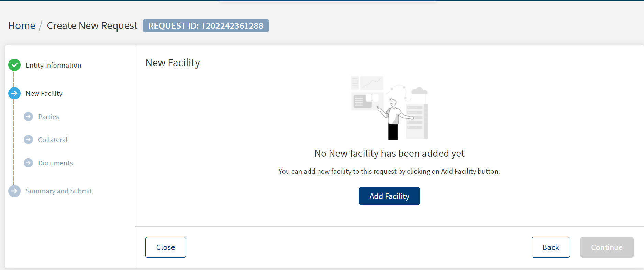
Task: Go to the Parties sub-step
Action: tap(48, 117)
